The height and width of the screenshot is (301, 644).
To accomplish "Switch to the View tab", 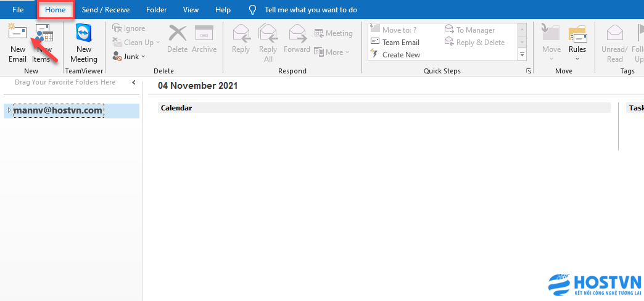I will click(x=191, y=9).
